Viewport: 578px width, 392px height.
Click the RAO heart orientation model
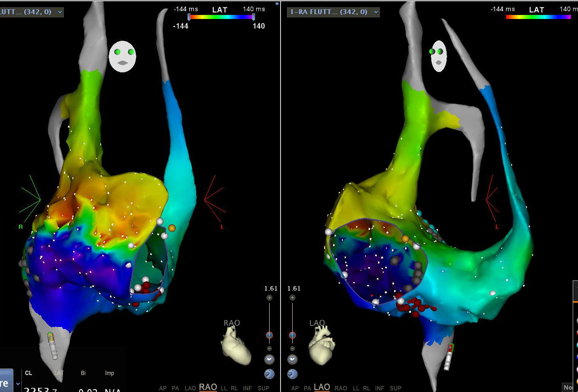[236, 346]
